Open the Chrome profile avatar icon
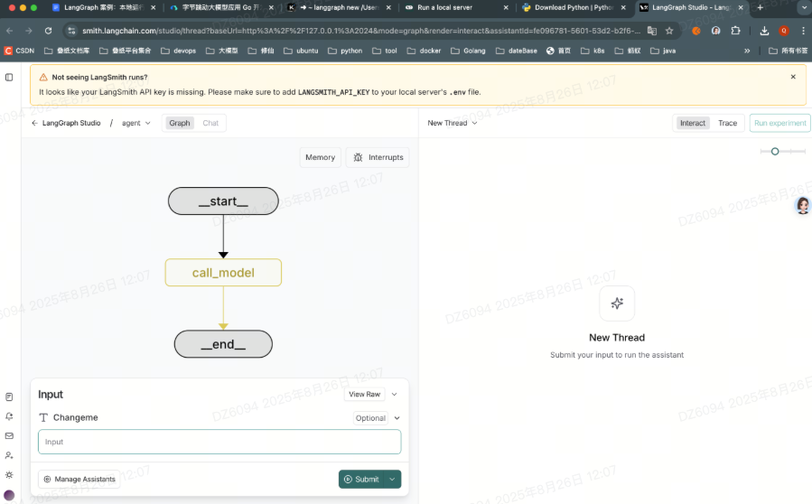This screenshot has width=812, height=504. click(x=784, y=31)
